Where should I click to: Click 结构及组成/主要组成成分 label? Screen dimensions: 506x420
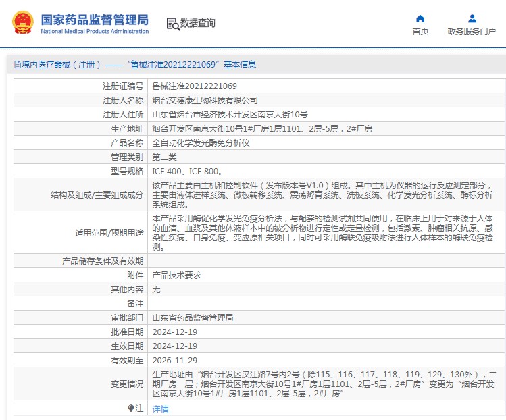[97, 195]
